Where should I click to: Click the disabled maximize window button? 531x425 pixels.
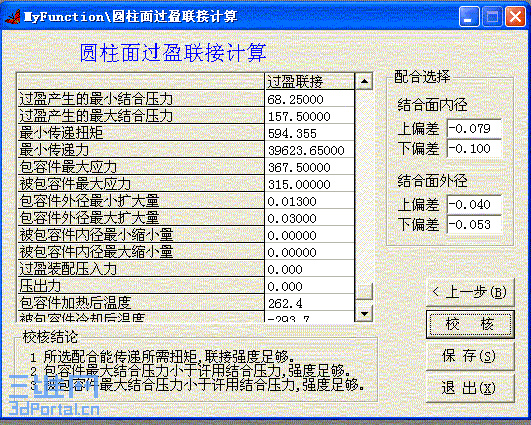tap(492, 17)
